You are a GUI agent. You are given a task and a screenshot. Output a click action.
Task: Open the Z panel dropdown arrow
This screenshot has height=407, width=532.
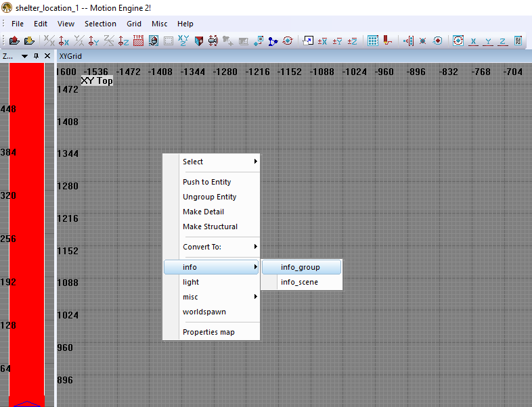coord(25,56)
